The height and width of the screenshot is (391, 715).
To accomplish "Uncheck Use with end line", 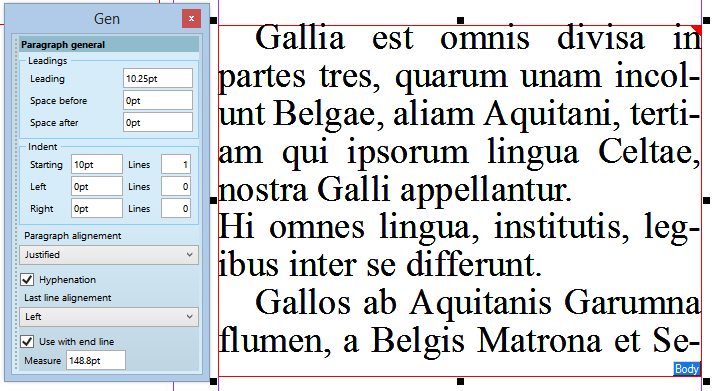I will [27, 341].
